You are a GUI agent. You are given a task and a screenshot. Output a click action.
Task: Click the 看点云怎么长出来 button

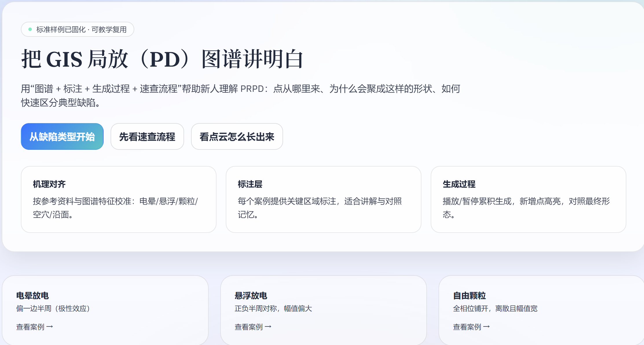237,136
